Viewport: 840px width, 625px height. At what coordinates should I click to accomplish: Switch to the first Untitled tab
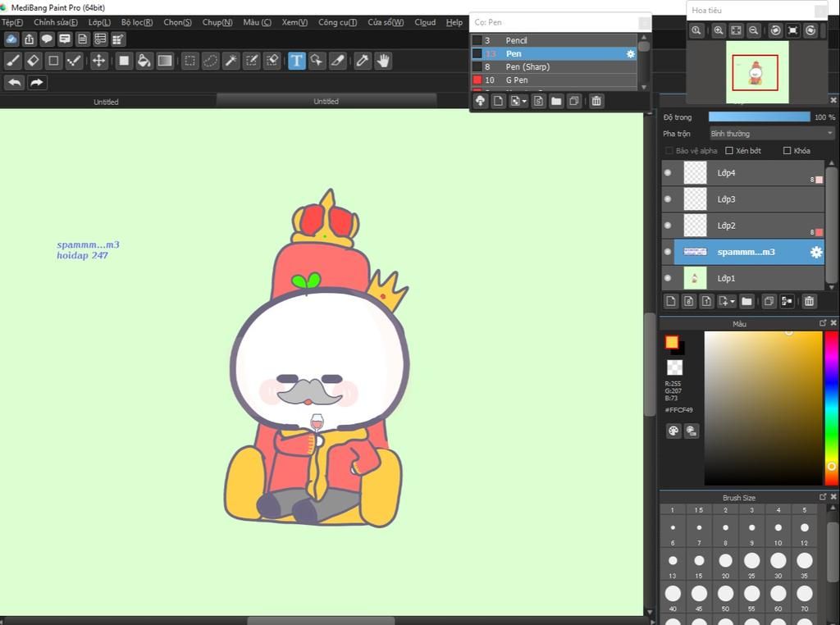[x=106, y=102]
